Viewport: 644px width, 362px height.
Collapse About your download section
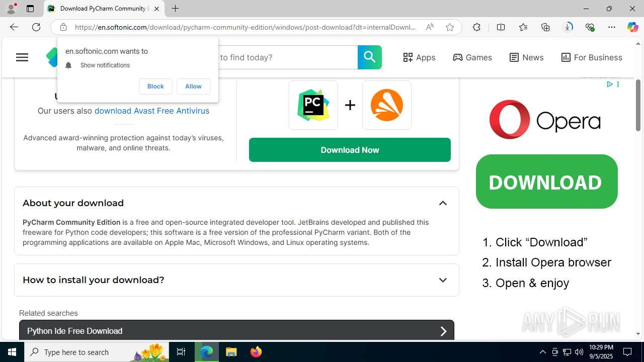[x=443, y=203]
